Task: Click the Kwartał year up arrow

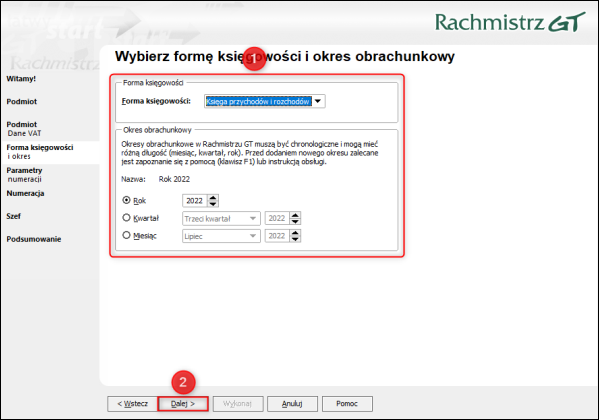Action: [295, 216]
